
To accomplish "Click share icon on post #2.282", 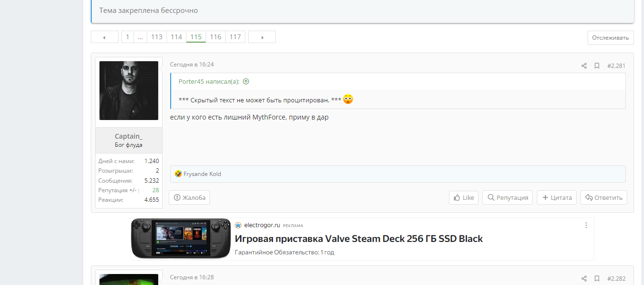I will click(584, 278).
